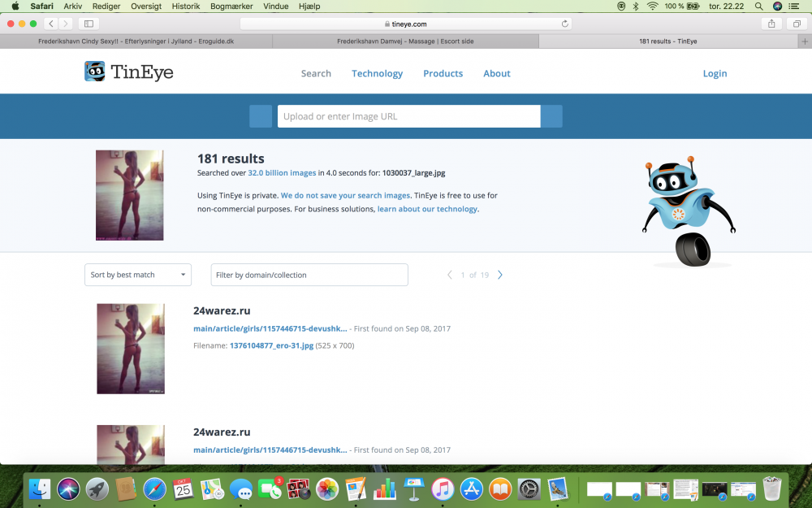Click the Upload or enter Image URL field
812x508 pixels.
click(x=409, y=116)
